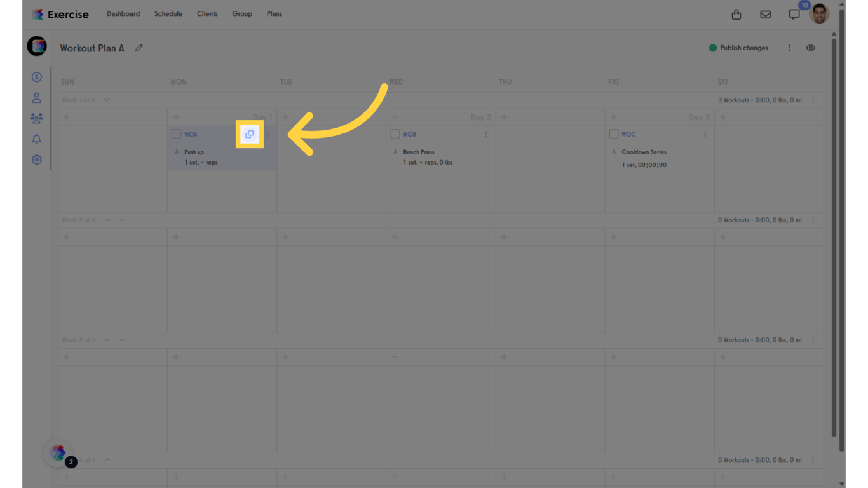This screenshot has width=868, height=488.
Task: Move Week 2 up with chevron
Action: tap(107, 220)
